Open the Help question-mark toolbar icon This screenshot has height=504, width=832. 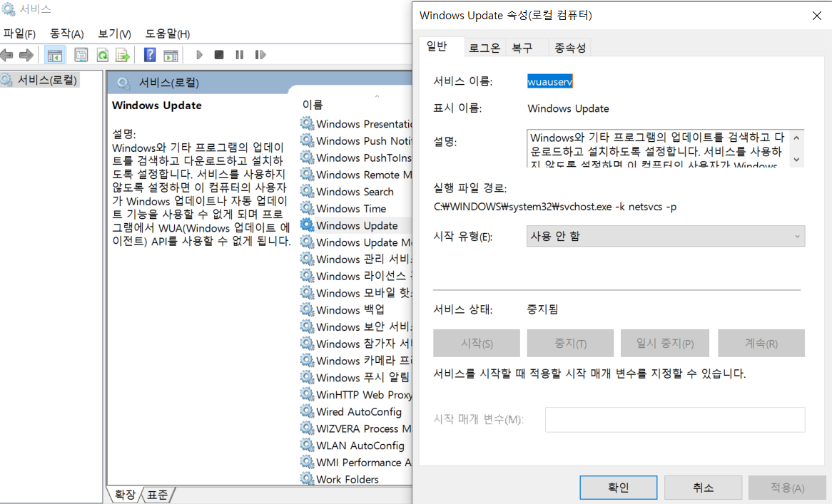(x=150, y=55)
